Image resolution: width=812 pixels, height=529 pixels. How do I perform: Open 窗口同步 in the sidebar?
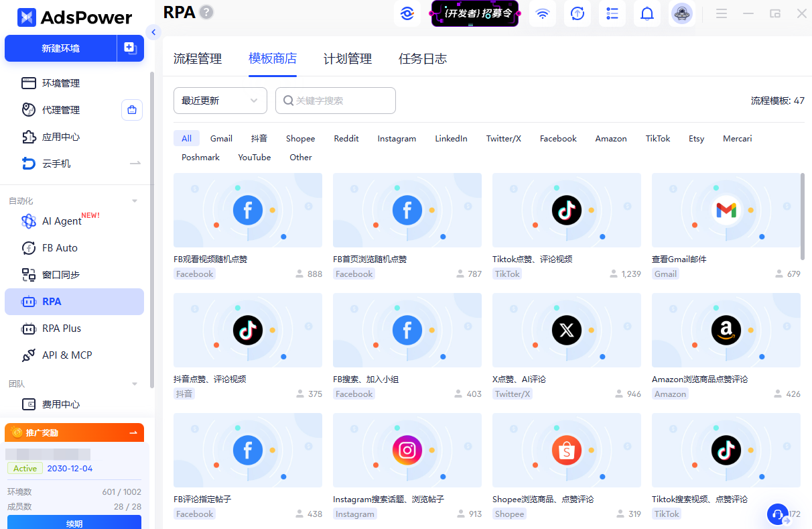74,275
